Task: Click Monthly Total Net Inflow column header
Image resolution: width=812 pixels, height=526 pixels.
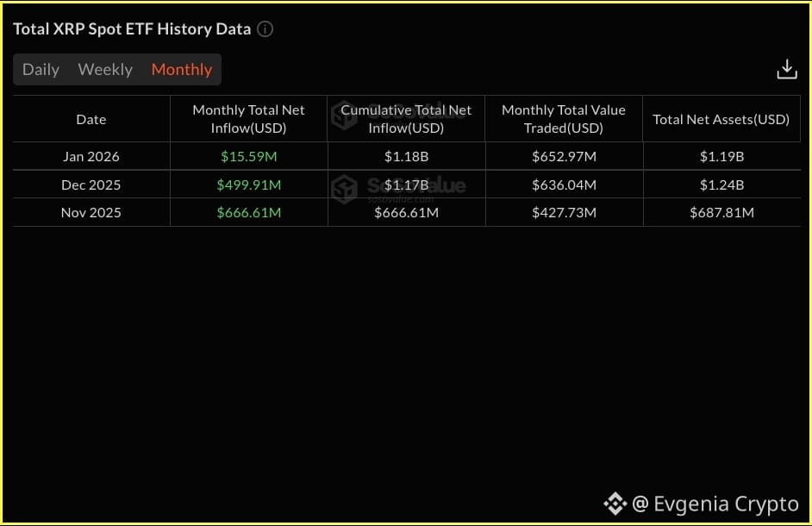Action: click(248, 119)
